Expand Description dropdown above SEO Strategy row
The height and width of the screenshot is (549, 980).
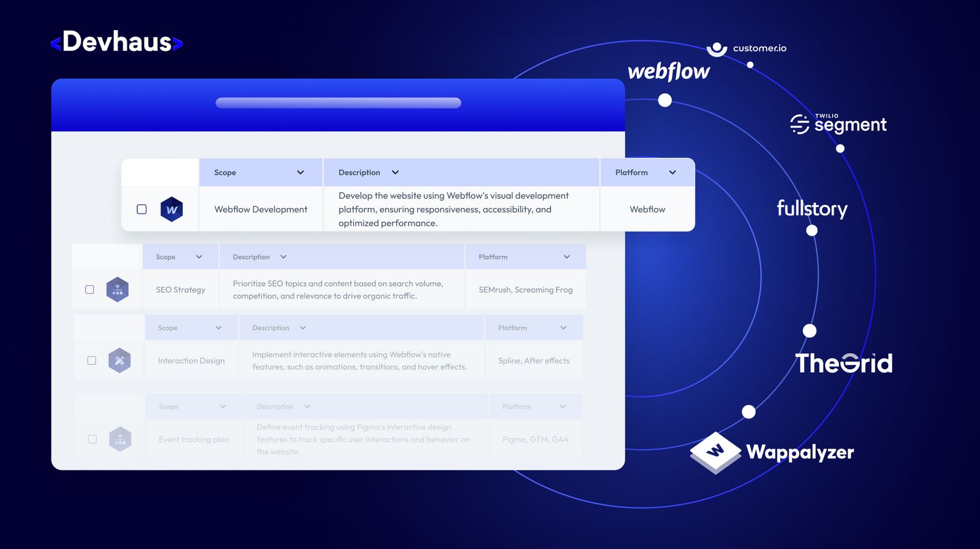[283, 257]
